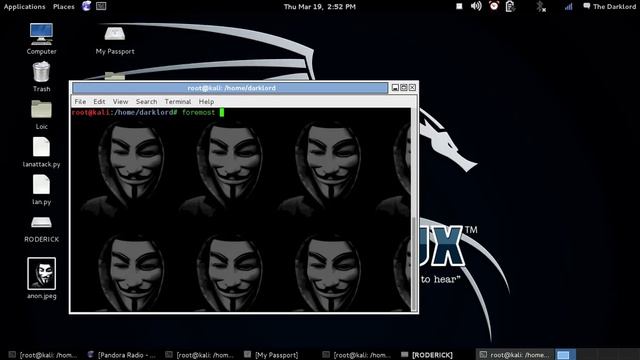Open the clock showing Thu Mar 19
Image resolution: width=640 pixels, height=360 pixels.
(320, 7)
